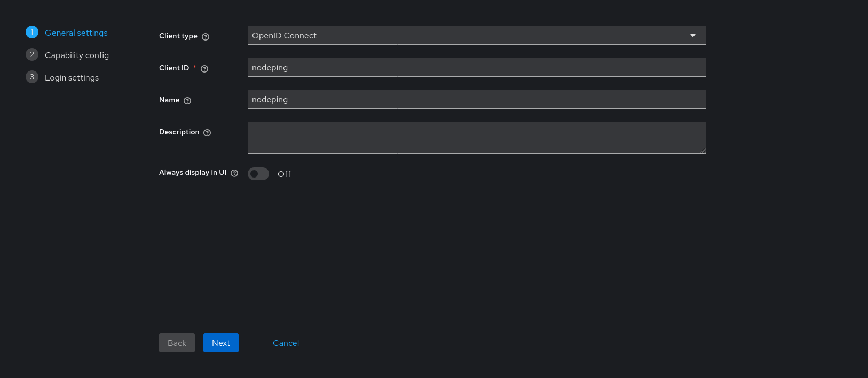Click the help icon beside Client ID
This screenshot has width=868, height=378.
click(x=204, y=69)
